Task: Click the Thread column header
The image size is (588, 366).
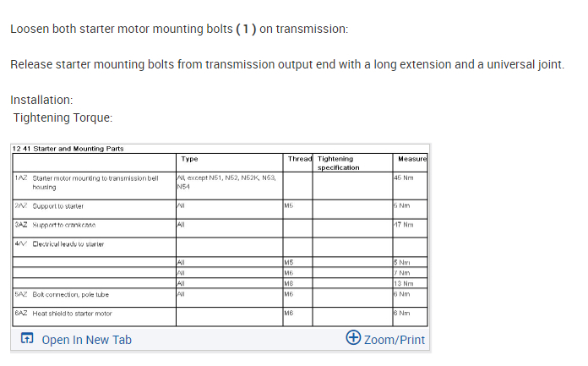Action: click(300, 158)
